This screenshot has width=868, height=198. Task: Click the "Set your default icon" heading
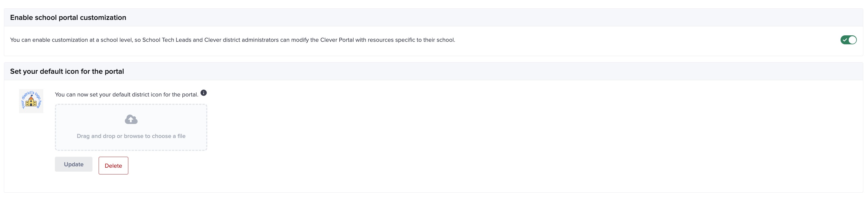point(67,72)
